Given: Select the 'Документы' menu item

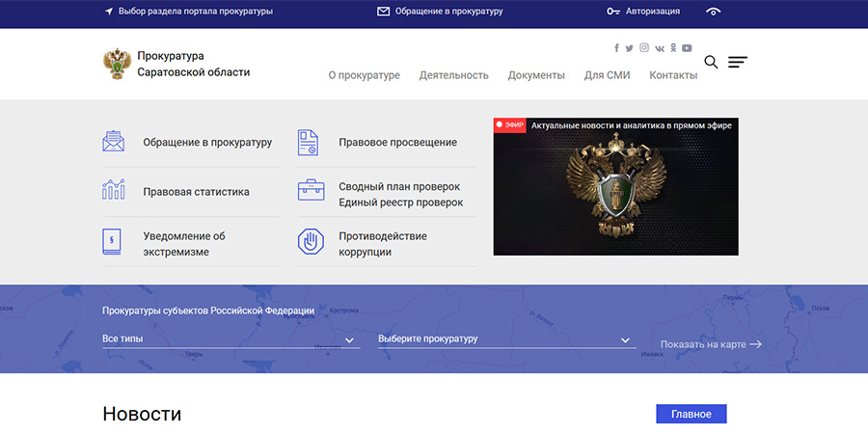Looking at the screenshot, I should tap(536, 75).
